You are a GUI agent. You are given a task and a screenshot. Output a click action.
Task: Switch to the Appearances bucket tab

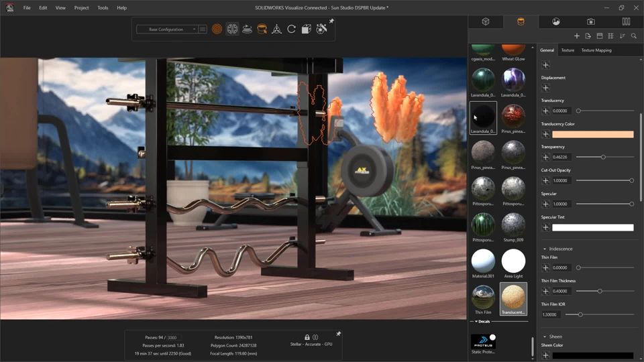521,21
